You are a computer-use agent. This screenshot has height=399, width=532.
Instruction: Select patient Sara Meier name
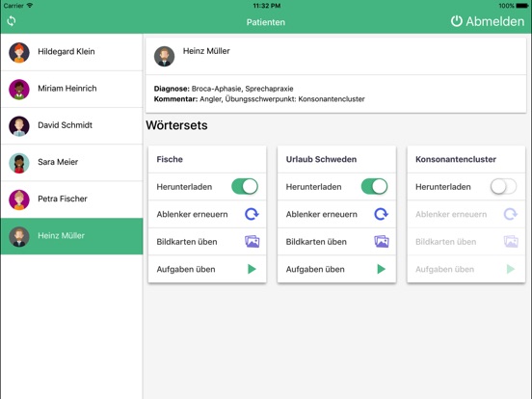click(58, 162)
